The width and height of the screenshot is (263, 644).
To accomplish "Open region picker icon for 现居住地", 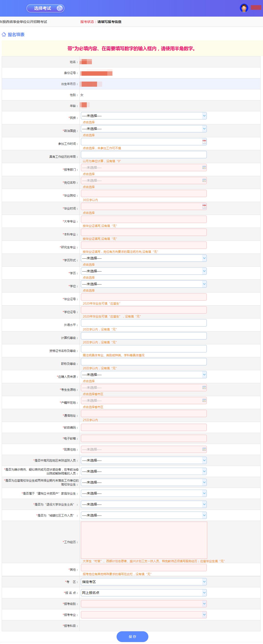I will coord(204,450).
